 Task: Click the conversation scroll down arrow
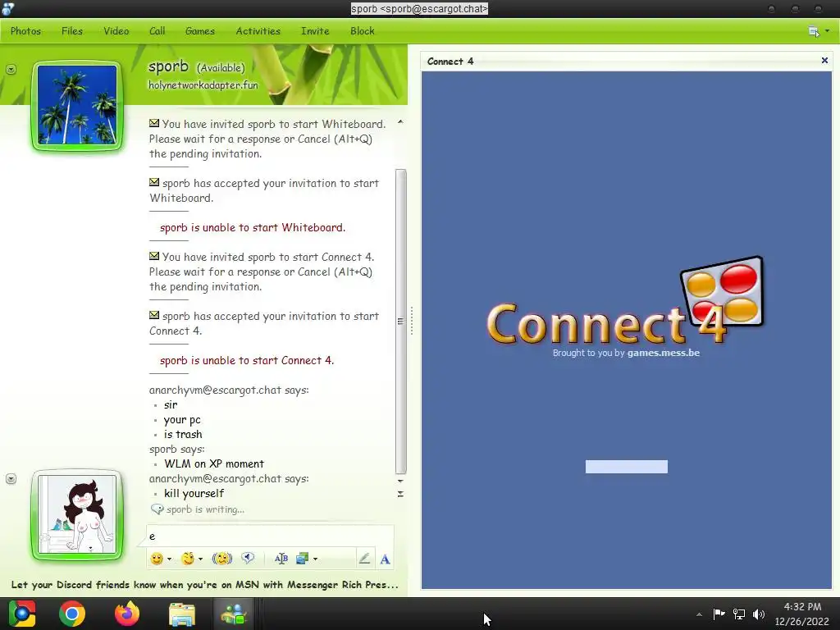pos(400,481)
